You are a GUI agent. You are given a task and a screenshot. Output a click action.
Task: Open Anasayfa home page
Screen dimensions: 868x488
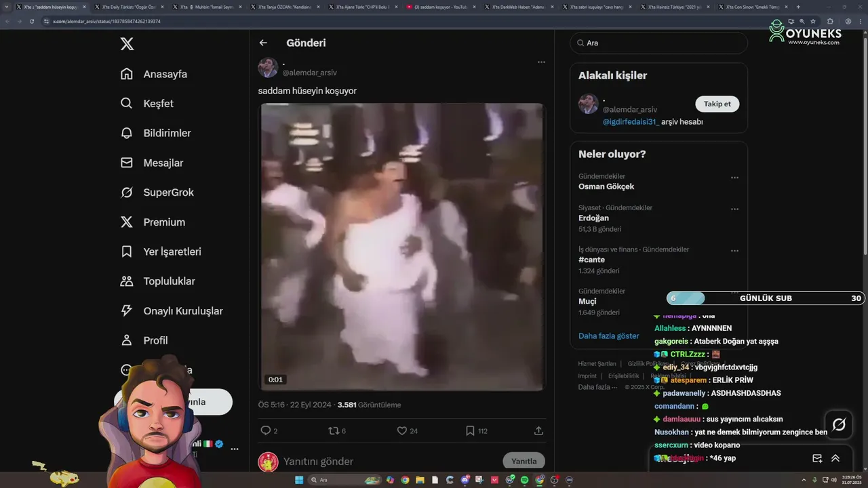pyautogui.click(x=154, y=74)
